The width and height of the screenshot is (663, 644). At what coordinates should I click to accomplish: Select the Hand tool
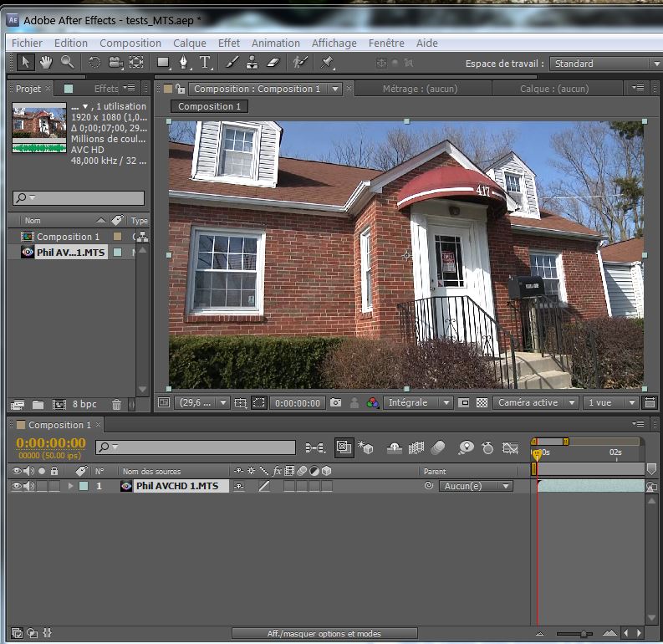[46, 62]
